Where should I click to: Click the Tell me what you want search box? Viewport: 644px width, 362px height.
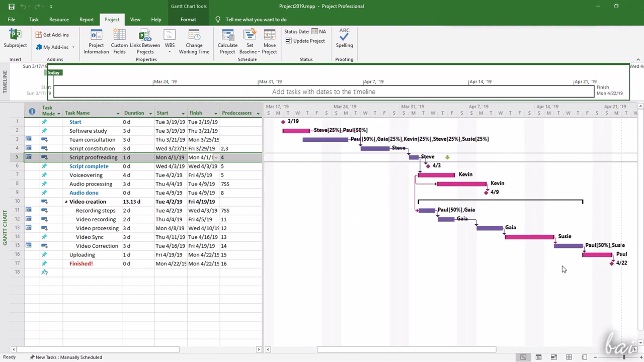coord(256,20)
